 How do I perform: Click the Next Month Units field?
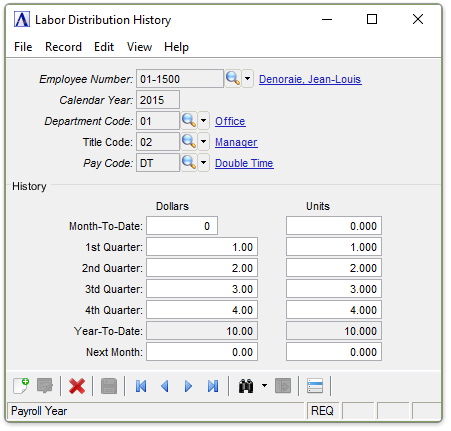coord(334,352)
